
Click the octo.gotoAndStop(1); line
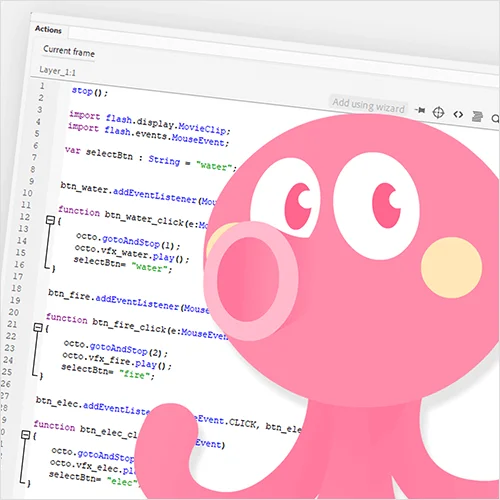pos(128,241)
